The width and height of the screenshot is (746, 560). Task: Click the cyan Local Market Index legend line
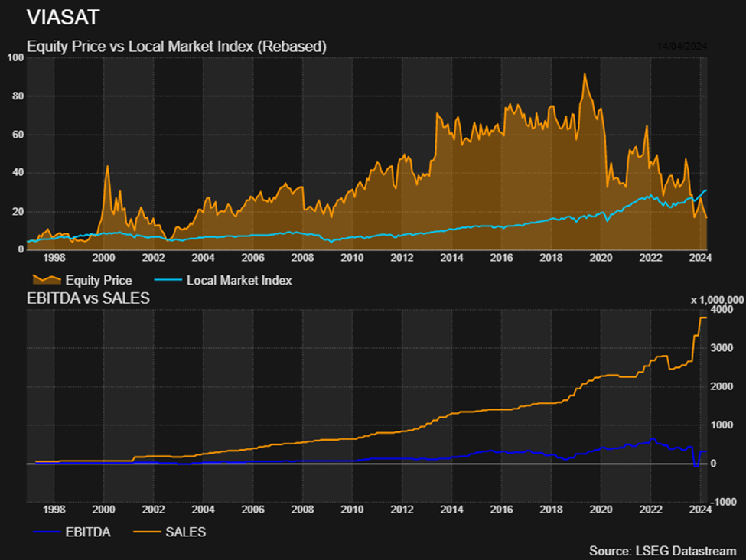[168, 280]
